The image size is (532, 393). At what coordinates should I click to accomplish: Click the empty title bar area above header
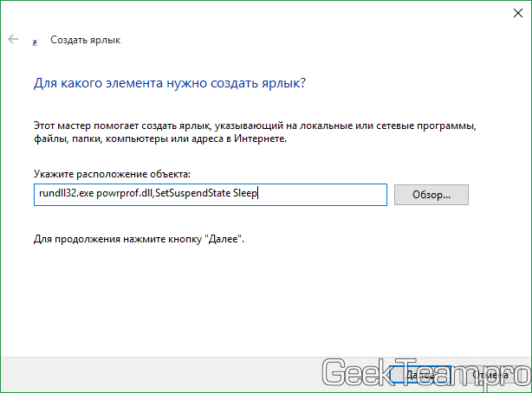260,12
